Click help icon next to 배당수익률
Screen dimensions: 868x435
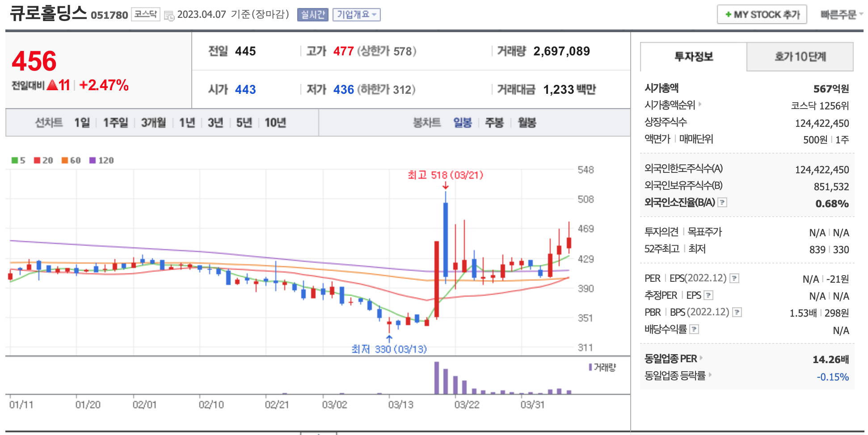(x=694, y=330)
